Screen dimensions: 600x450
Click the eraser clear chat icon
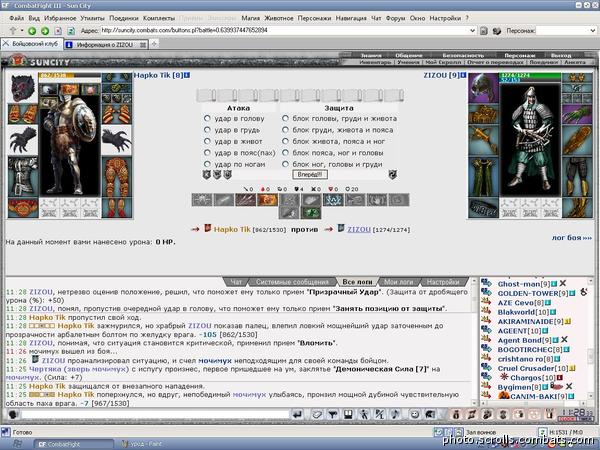click(316, 414)
